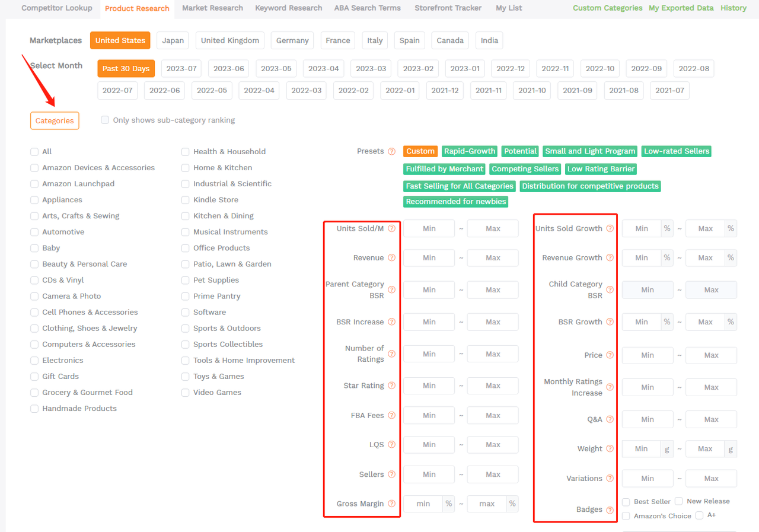Click the Variations help icon
The image size is (759, 532).
click(610, 479)
